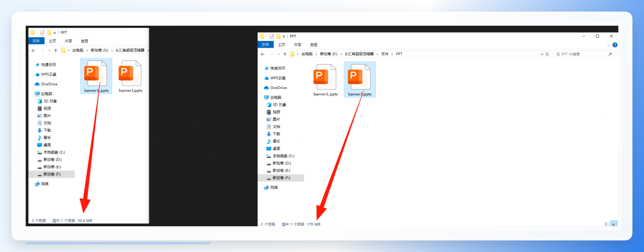This screenshot has height=252, width=644.
Task: Open 文件 tab in right window
Action: [265, 45]
